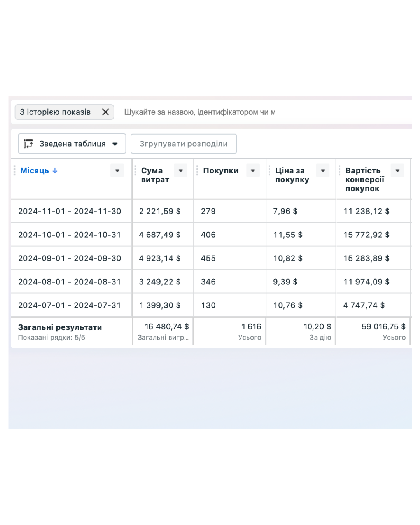Click conversion value '15 283,89 $'

366,258
